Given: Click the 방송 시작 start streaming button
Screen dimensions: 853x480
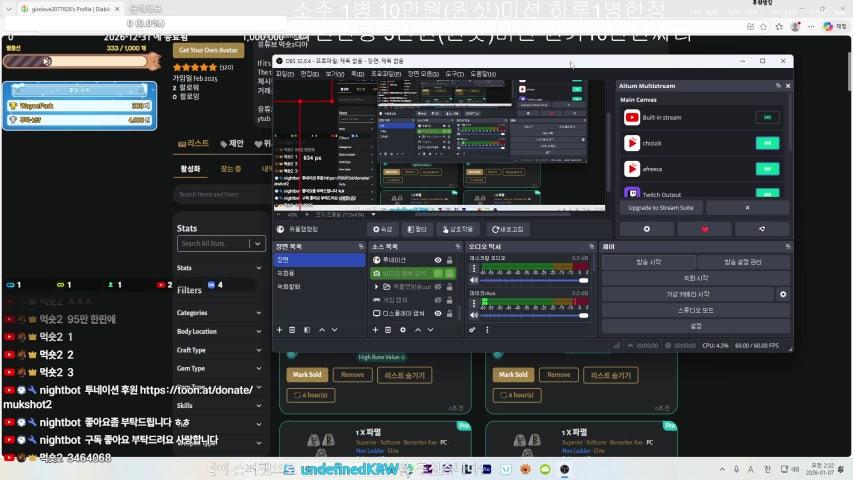Looking at the screenshot, I should click(x=649, y=262).
